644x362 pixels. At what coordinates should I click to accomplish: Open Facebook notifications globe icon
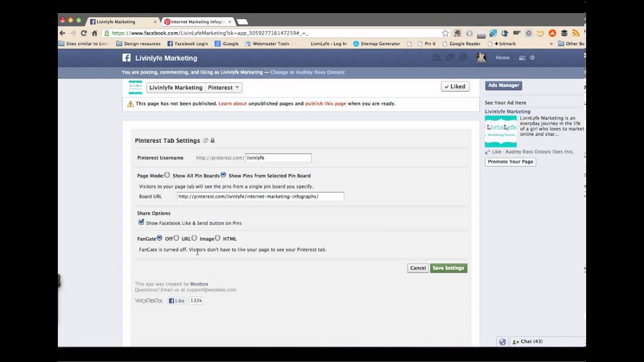click(463, 58)
